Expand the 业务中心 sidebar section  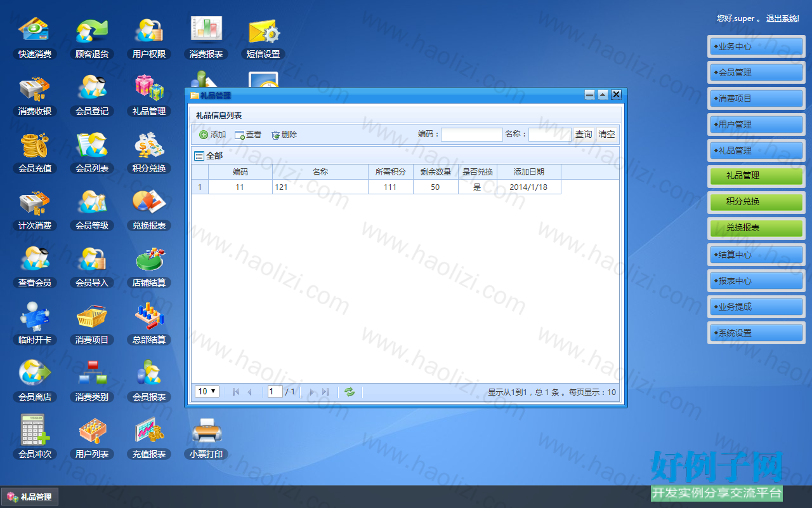(x=756, y=46)
